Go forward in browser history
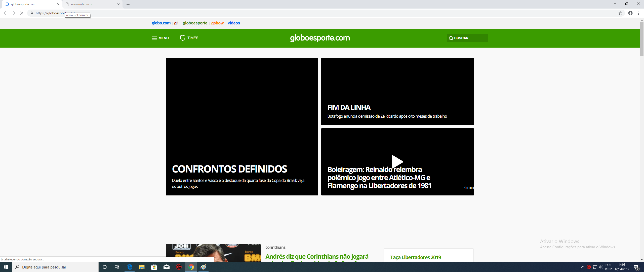The height and width of the screenshot is (272, 644). tap(14, 13)
